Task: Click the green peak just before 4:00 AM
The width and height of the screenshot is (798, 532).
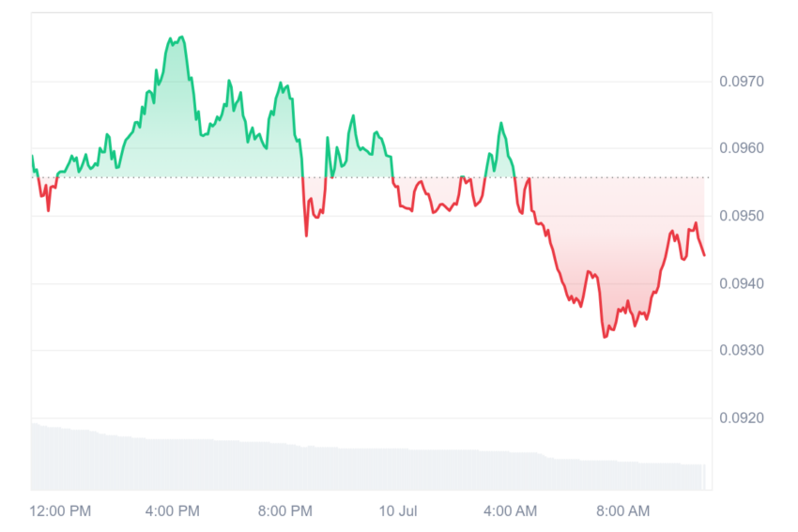Action: [500, 123]
